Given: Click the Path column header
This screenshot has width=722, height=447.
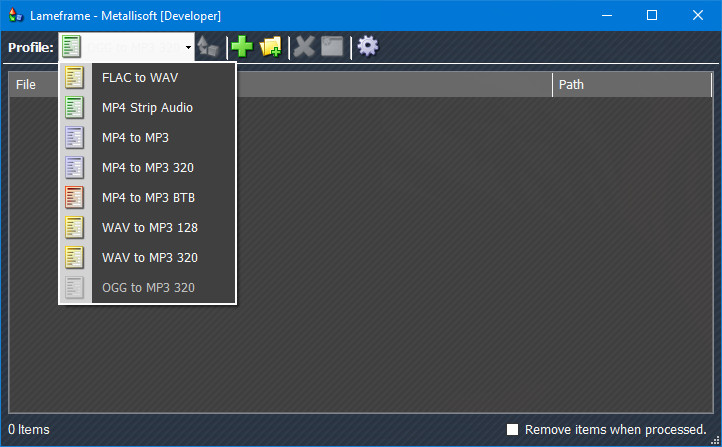Looking at the screenshot, I should [630, 85].
